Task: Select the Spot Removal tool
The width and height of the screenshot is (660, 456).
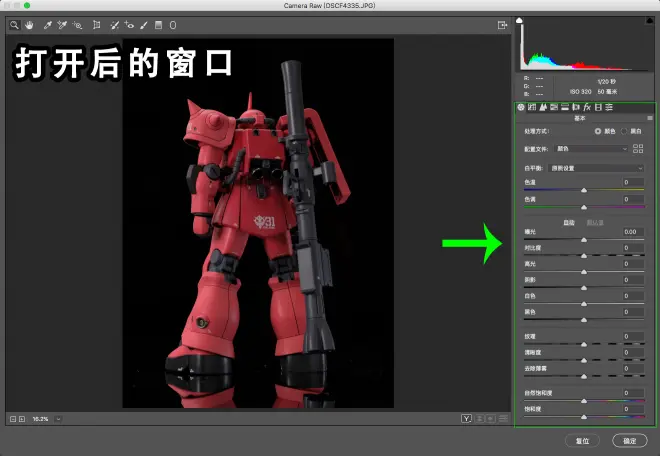Action: click(114, 25)
